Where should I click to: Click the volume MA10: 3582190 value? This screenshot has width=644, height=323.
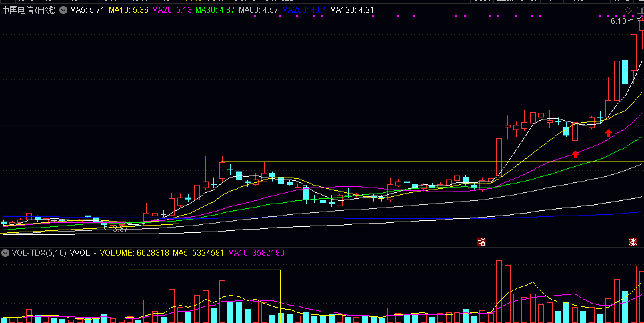pos(256,253)
